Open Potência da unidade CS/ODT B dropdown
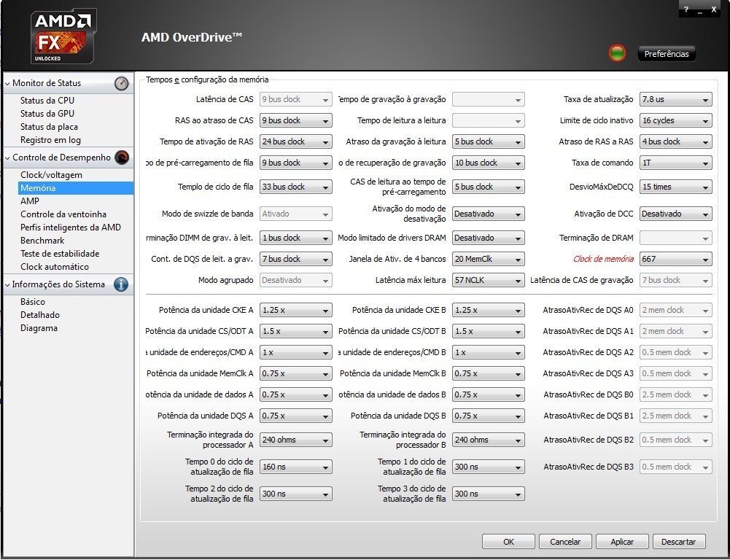Screen dimensions: 730x560 (x=489, y=332)
